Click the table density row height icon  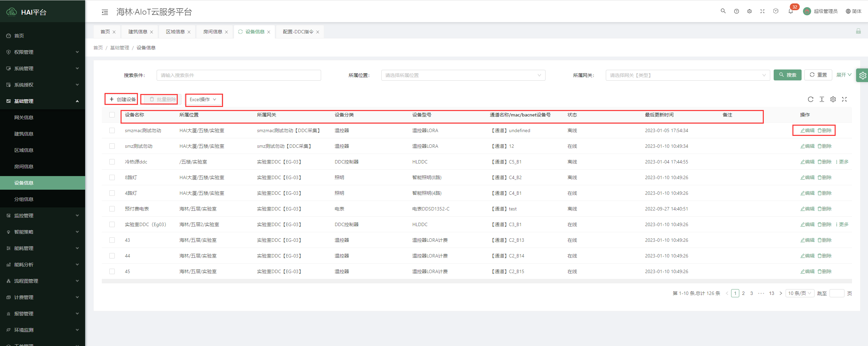coord(822,99)
